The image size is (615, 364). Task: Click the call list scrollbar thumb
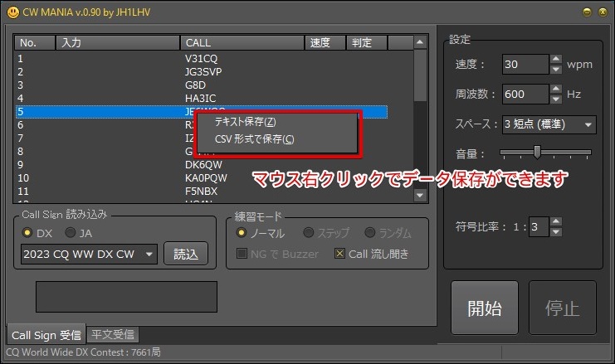point(420,75)
